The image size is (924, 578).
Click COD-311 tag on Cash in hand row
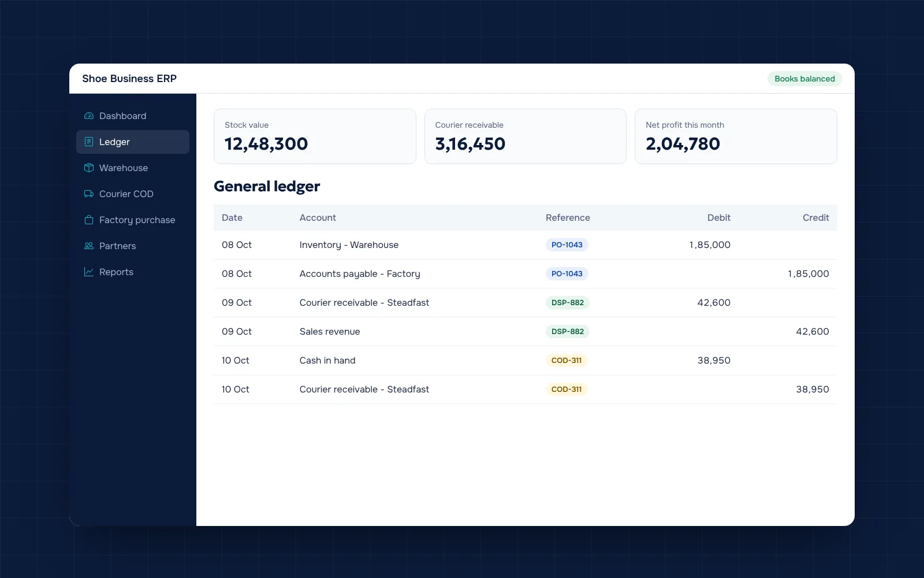(x=567, y=360)
